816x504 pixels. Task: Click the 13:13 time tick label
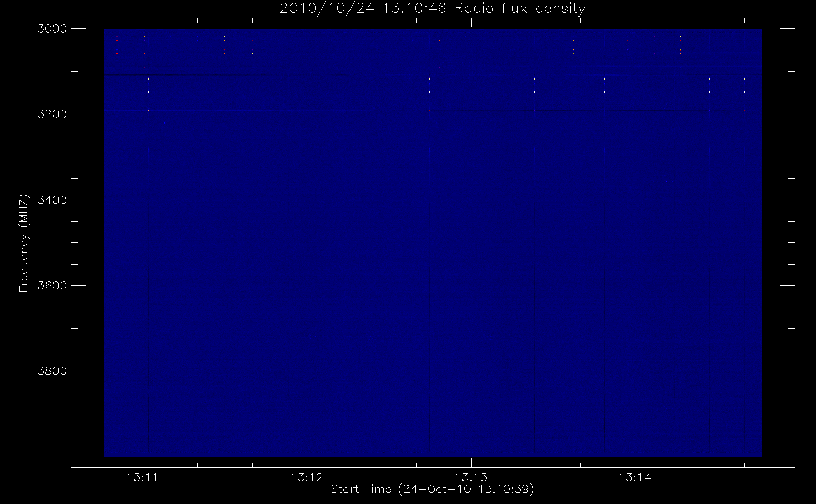pos(471,477)
